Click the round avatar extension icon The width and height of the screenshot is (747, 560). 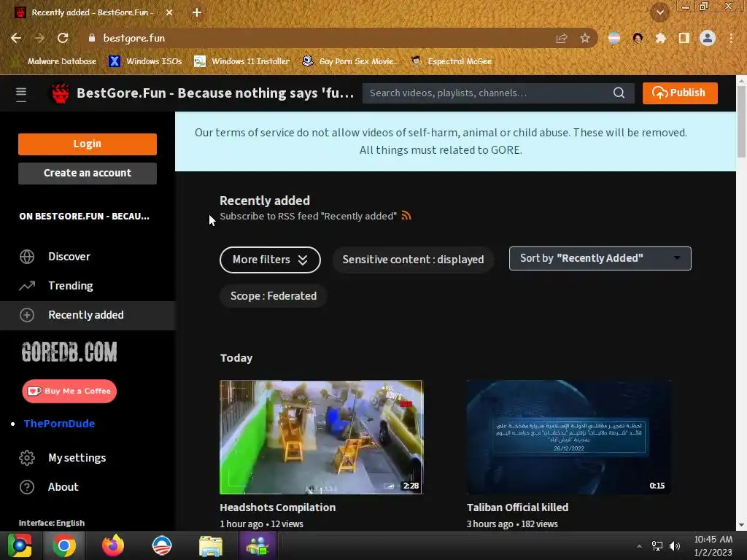pos(638,38)
